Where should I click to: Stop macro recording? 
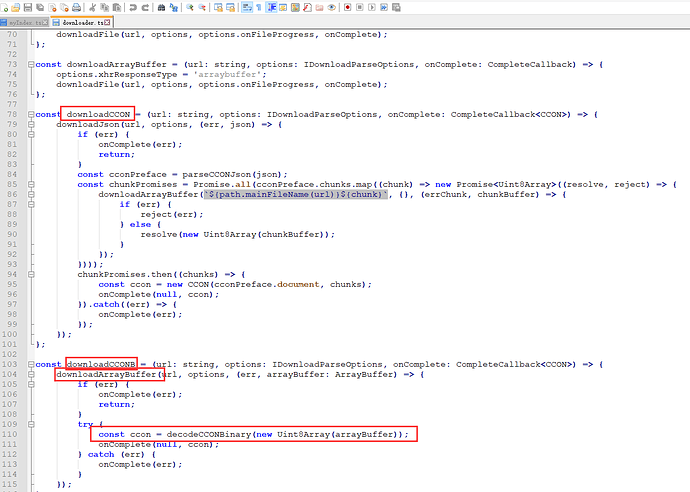click(x=360, y=7)
